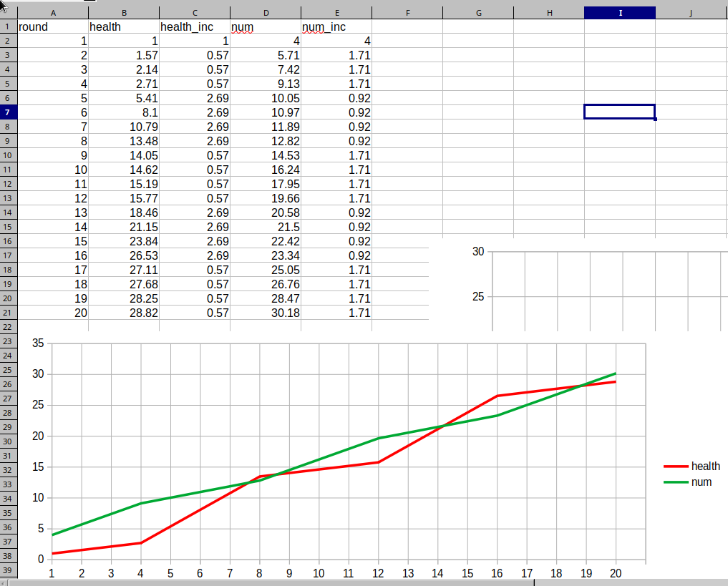The image size is (728, 586).
Task: Click the highlighted column I header
Action: tap(620, 13)
